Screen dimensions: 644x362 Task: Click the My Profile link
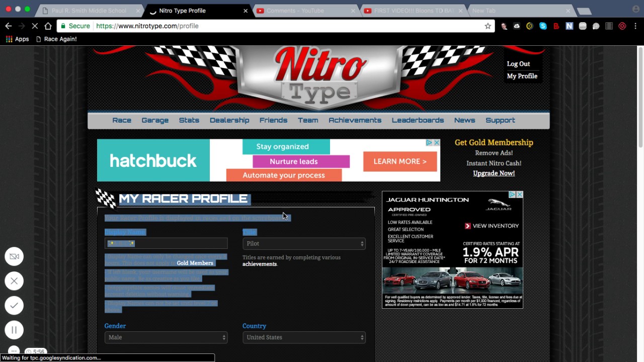[522, 76]
